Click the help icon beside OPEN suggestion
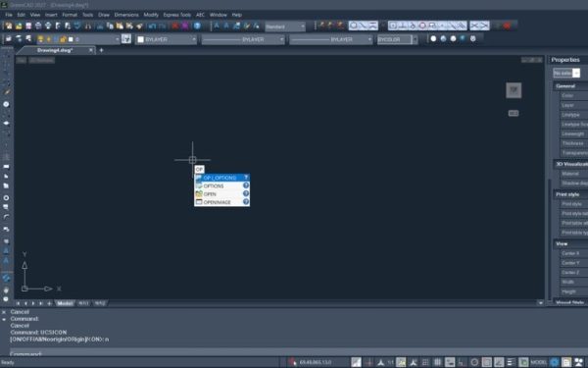Screen dimensions: 588x368 coord(246,193)
